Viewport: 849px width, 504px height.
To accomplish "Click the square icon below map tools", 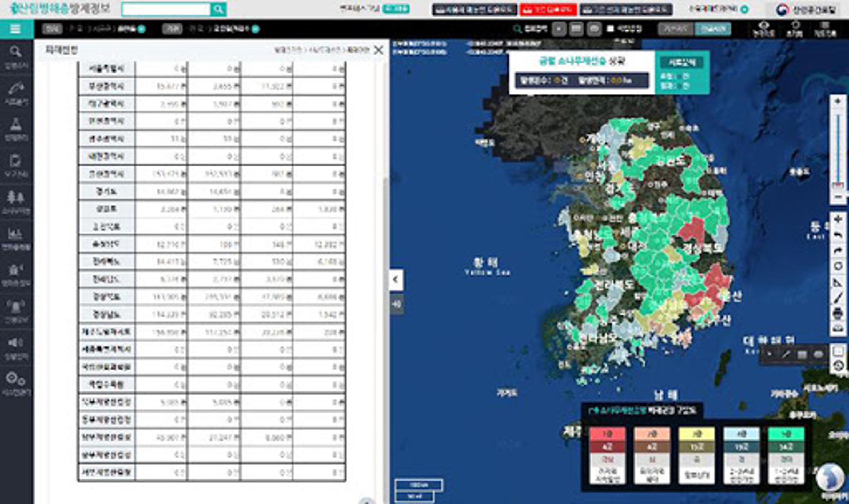I will (838, 351).
